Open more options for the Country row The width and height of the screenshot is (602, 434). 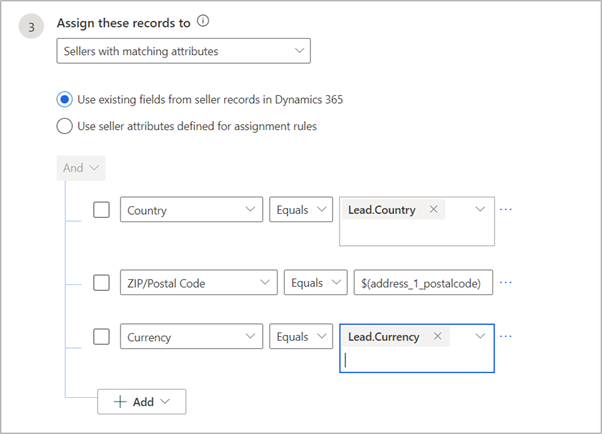click(x=506, y=209)
